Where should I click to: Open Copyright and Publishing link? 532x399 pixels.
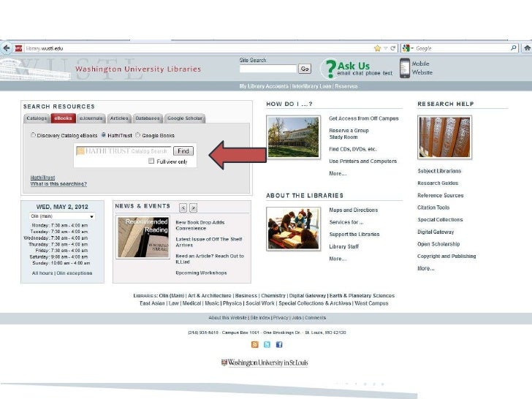tap(446, 256)
